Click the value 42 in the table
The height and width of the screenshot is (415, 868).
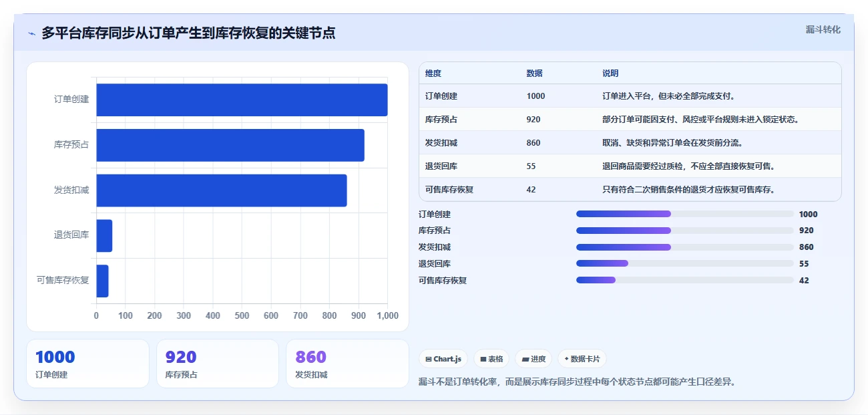[531, 190]
